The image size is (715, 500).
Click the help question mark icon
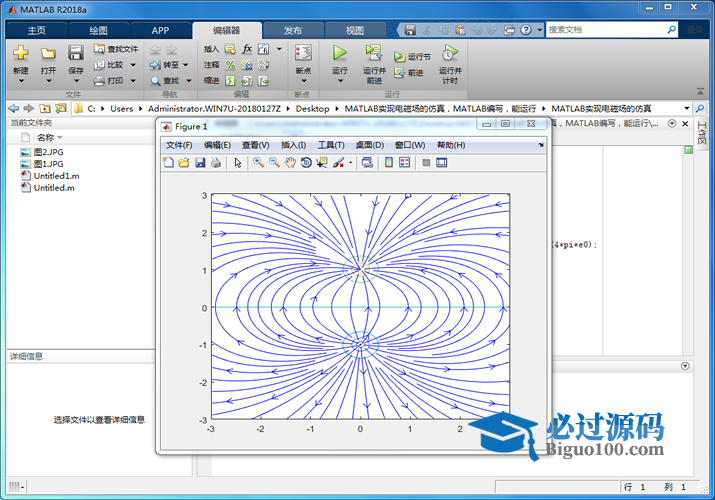(526, 30)
